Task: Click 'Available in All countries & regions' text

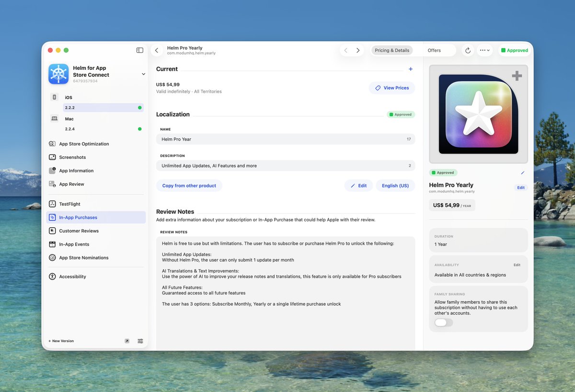Action: [470, 275]
